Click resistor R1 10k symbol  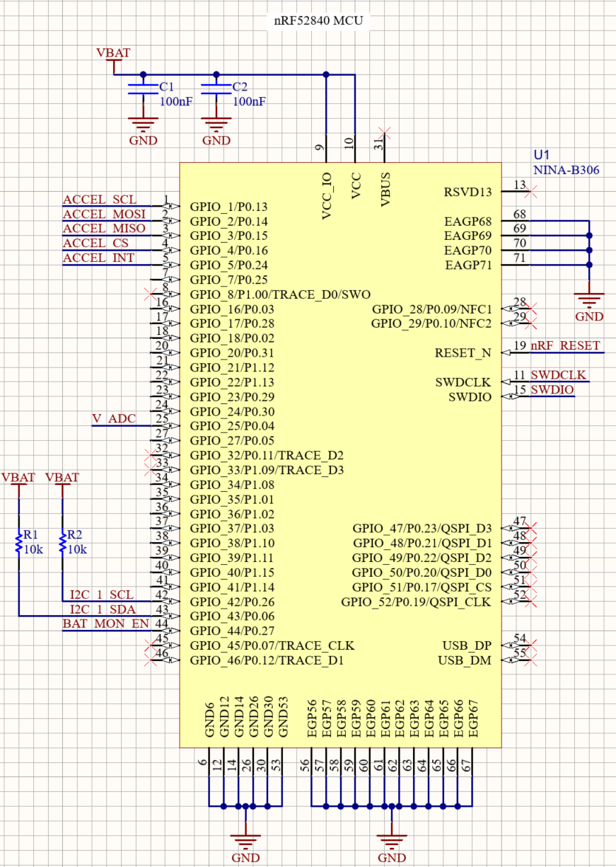click(18, 542)
